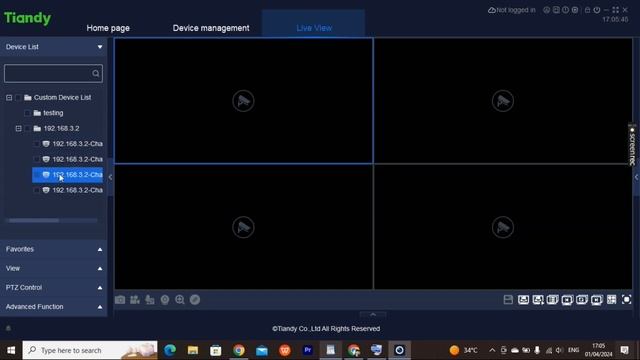Click the Tiandy logo

pos(27,18)
